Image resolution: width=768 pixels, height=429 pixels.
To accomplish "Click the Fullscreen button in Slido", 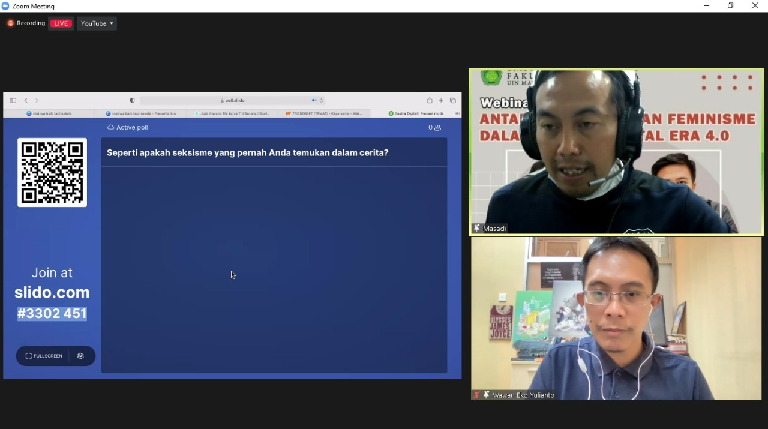I will click(x=44, y=356).
